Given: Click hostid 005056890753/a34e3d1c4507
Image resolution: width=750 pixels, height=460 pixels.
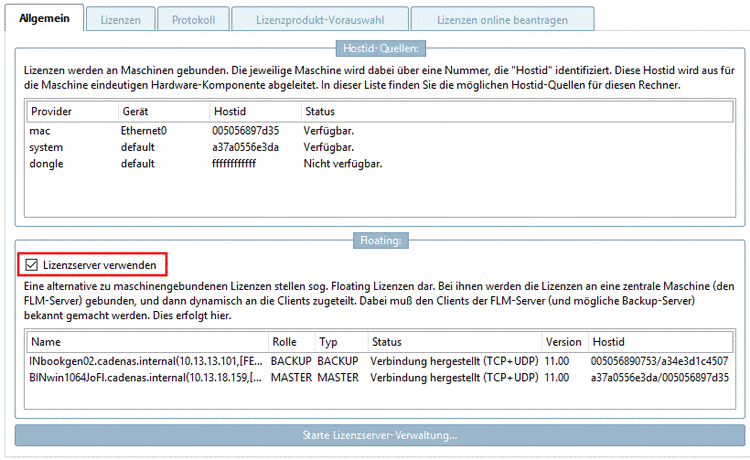Looking at the screenshot, I should [659, 361].
